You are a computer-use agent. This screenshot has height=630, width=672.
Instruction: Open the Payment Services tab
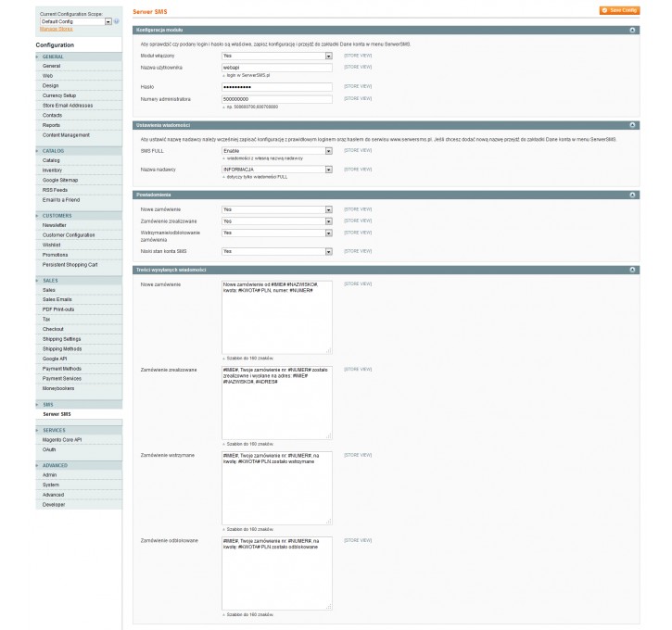(79, 379)
